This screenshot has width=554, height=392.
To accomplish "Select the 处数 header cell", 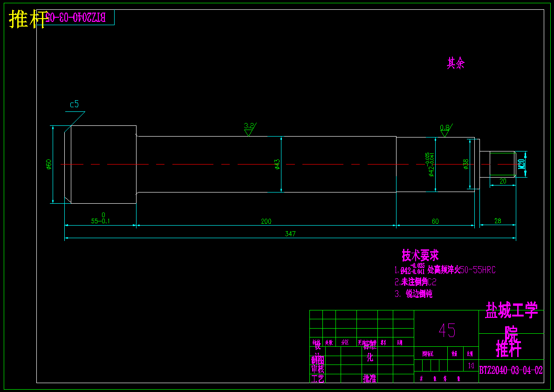I will 329,343.
